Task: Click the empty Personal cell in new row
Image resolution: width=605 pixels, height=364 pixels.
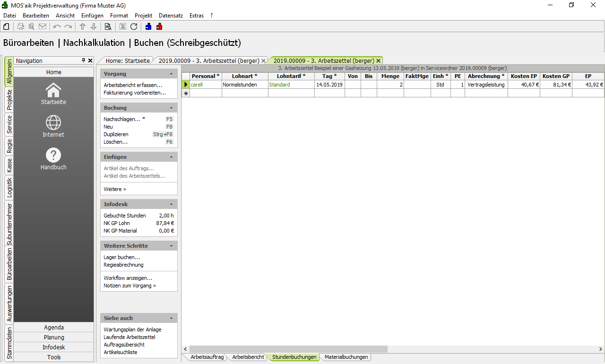Action: [x=206, y=94]
